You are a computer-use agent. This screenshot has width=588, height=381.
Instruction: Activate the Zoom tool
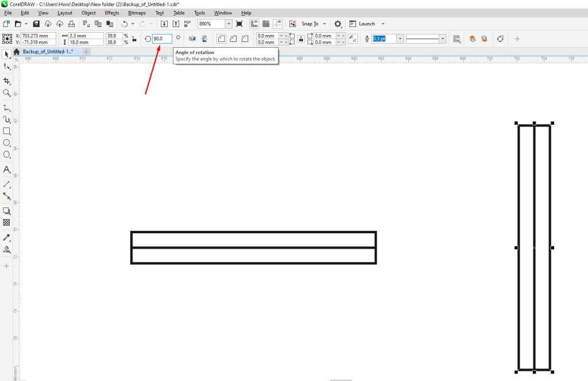7,94
